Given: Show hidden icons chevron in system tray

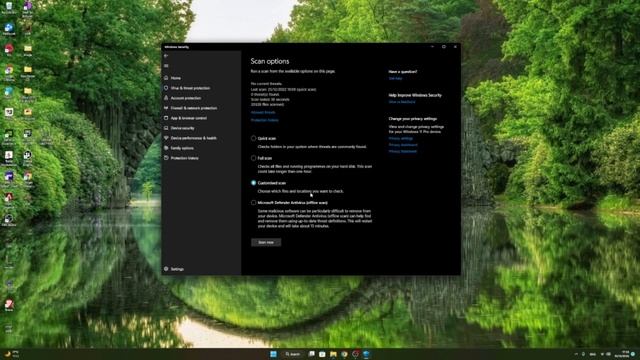Looking at the screenshot, I should (576, 354).
